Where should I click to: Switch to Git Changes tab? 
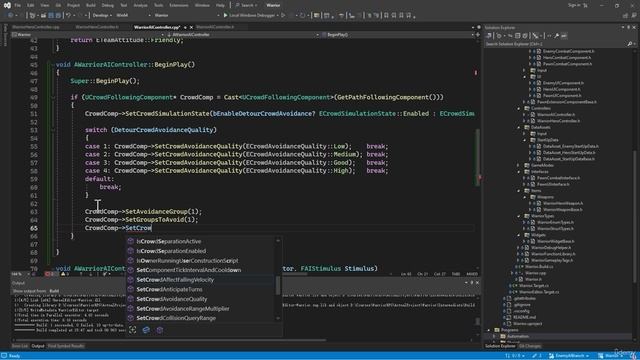pyautogui.click(x=530, y=346)
